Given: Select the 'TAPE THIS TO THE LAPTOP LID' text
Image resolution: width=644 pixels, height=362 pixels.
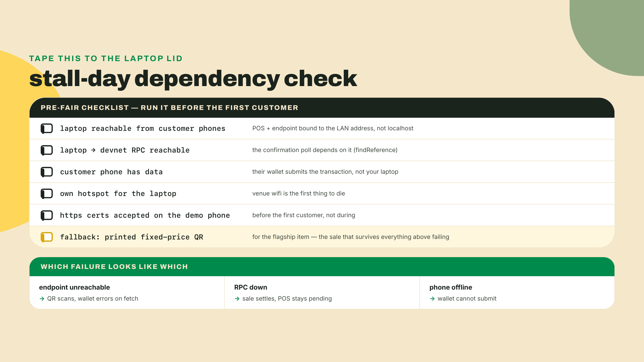Looking at the screenshot, I should point(106,58).
